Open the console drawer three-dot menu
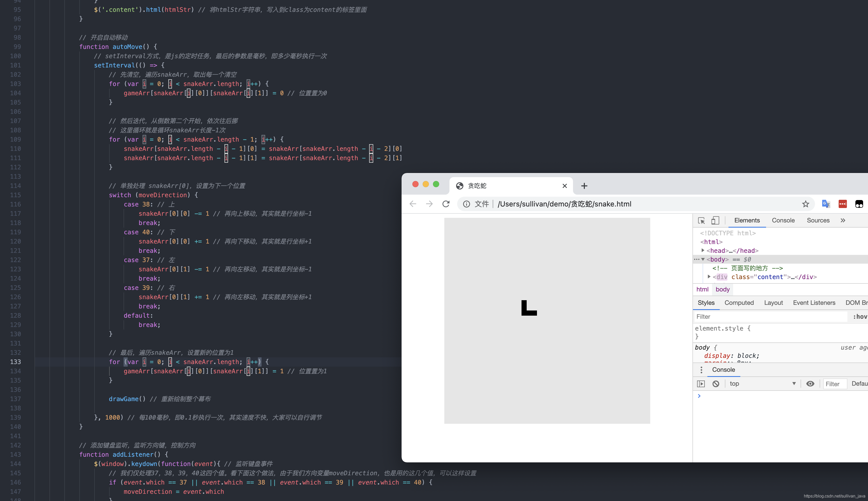Viewport: 868px width, 501px height. [x=701, y=370]
